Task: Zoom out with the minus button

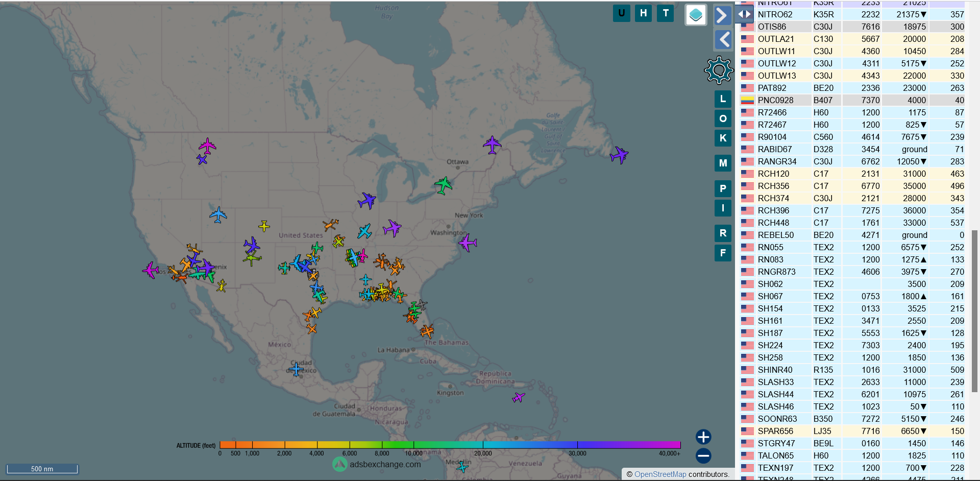Action: pos(703,455)
